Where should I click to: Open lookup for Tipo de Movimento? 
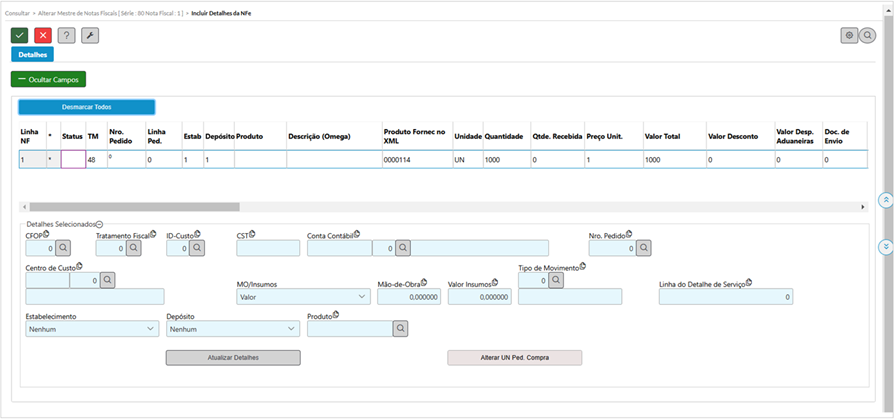pos(555,281)
